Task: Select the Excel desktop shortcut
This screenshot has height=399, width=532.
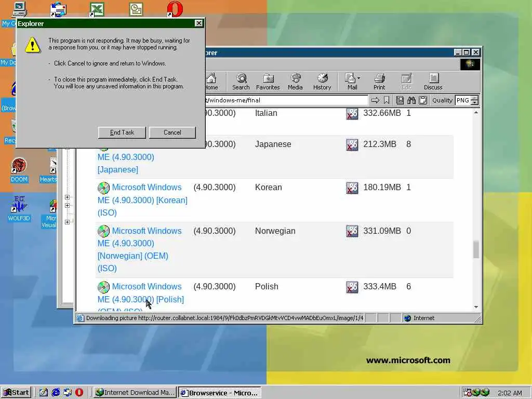Action: coord(97,9)
